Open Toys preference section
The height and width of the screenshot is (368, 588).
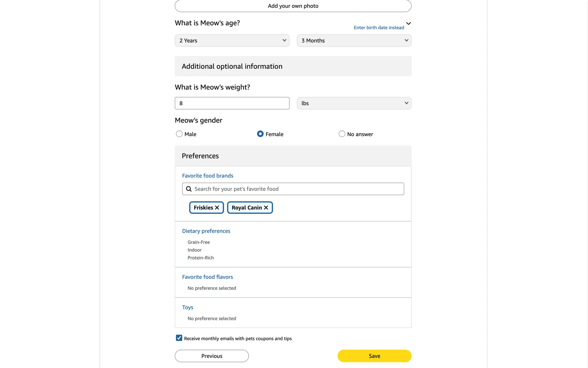(x=187, y=307)
